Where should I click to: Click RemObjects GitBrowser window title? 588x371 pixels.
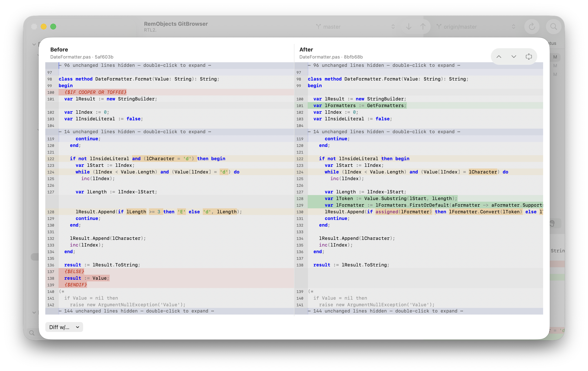(x=176, y=24)
